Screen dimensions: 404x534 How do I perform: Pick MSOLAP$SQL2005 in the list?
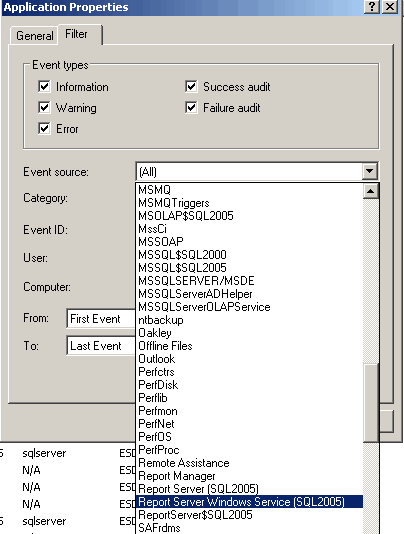(250, 216)
